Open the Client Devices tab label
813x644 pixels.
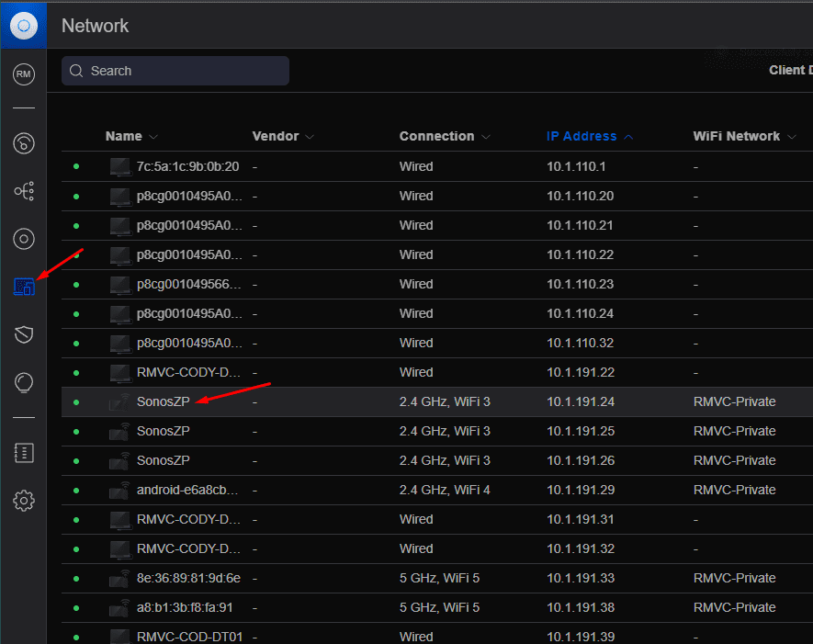[x=790, y=70]
